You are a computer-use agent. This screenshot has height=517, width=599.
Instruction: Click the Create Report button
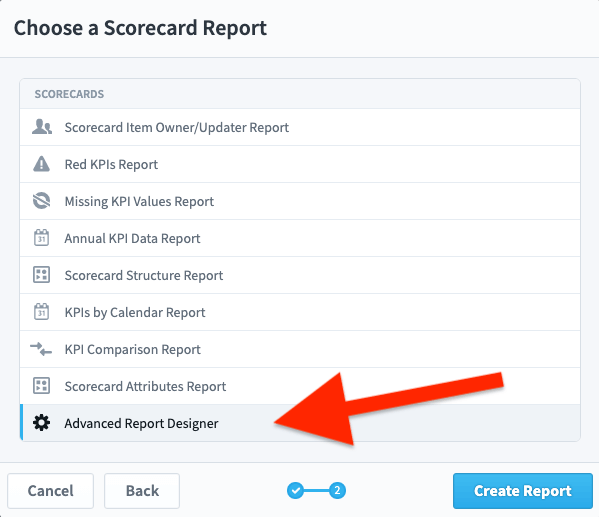(523, 491)
